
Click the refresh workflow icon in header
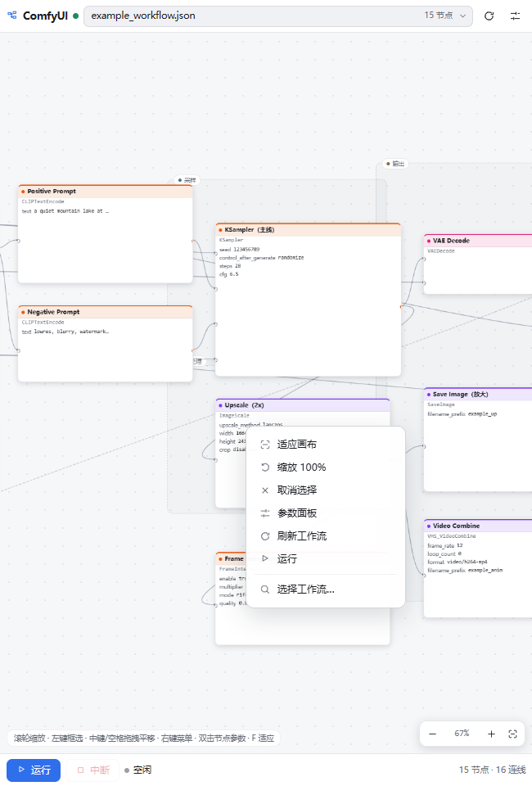[x=489, y=16]
